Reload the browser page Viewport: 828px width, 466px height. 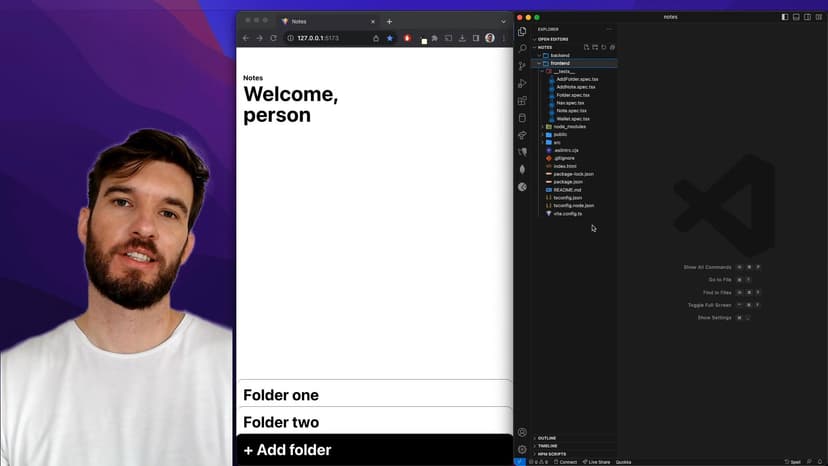[273, 38]
